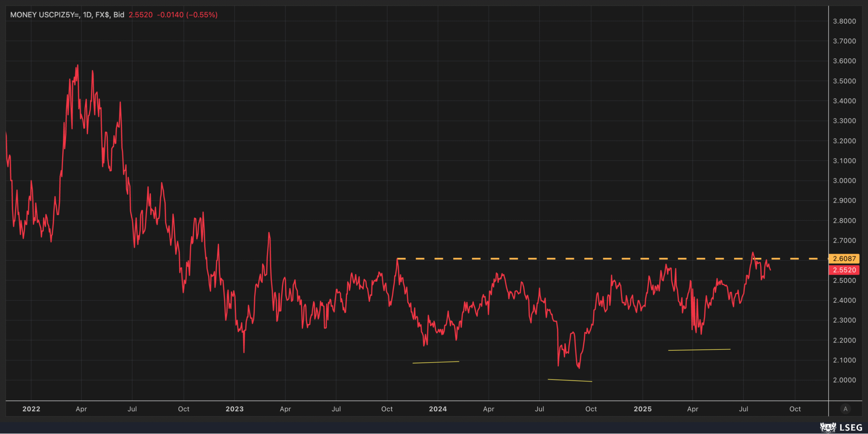Select yellow trend line under Sep 2024 low

tap(570, 380)
